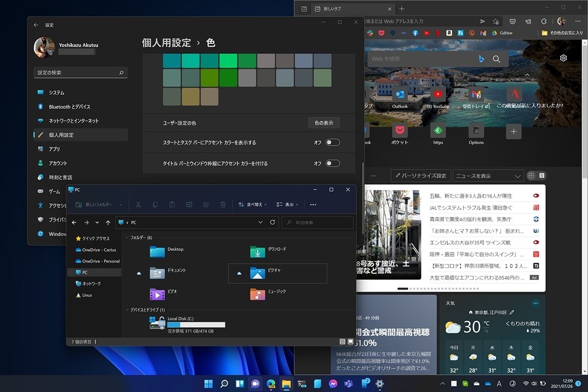Click the パーソナライズ設定 button in Edge
The image size is (588, 392).
(421, 176)
